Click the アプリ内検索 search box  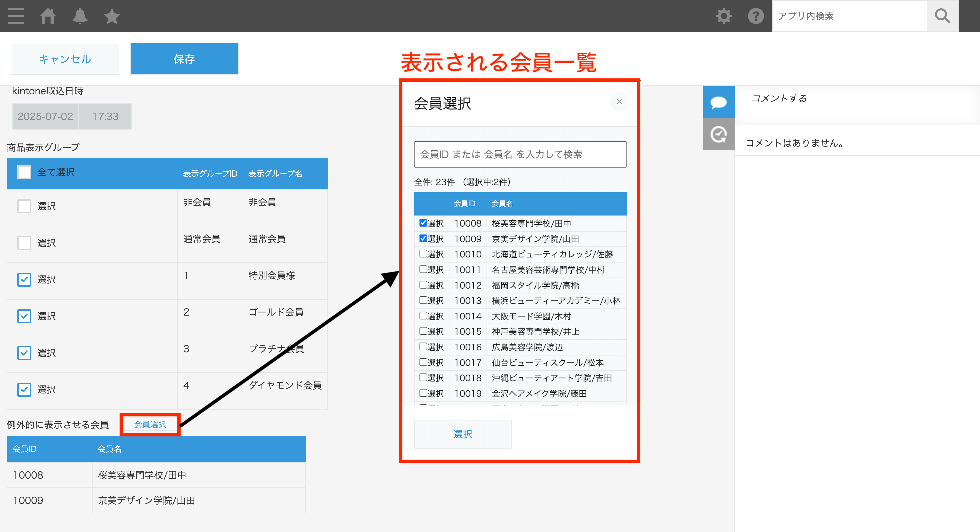[x=848, y=16]
